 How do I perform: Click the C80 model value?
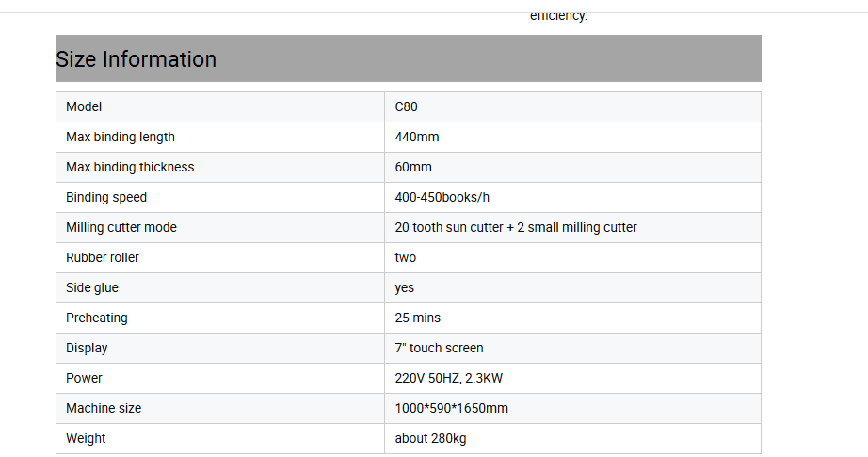tap(406, 106)
